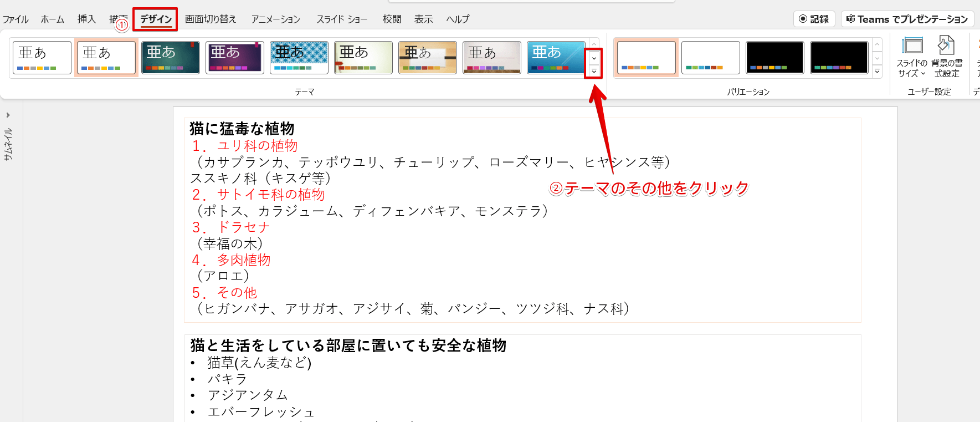980x422 pixels.
Task: Expand the themes gallery More button
Action: point(594,71)
